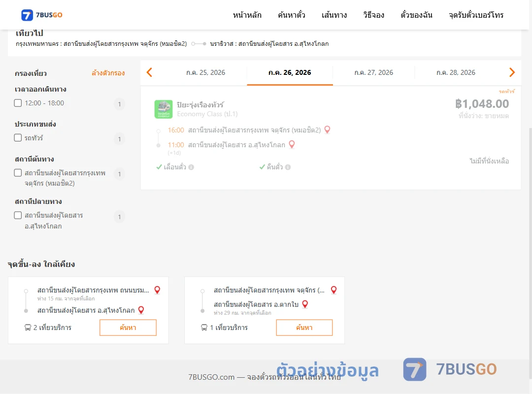Click the green checkmark next to เลื่อนตั๋ว
Image resolution: width=532 pixels, height=394 pixels.
159,167
